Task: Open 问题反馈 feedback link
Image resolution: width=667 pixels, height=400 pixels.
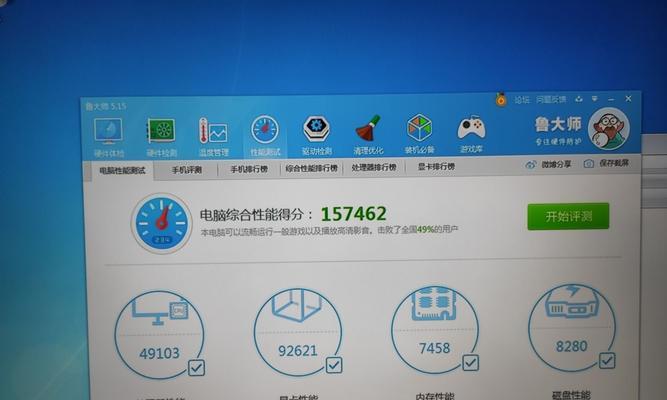Action: 551,100
